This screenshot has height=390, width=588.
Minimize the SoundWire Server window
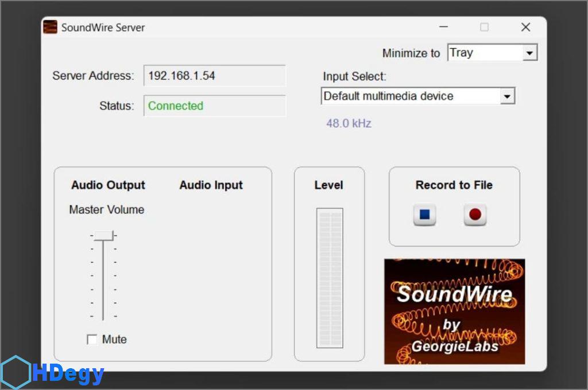click(443, 28)
